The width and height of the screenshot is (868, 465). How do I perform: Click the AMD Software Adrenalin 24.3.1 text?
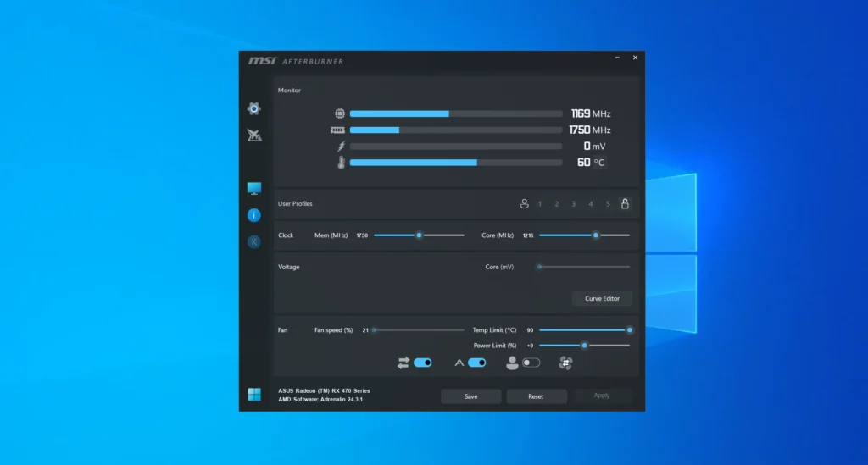[320, 399]
